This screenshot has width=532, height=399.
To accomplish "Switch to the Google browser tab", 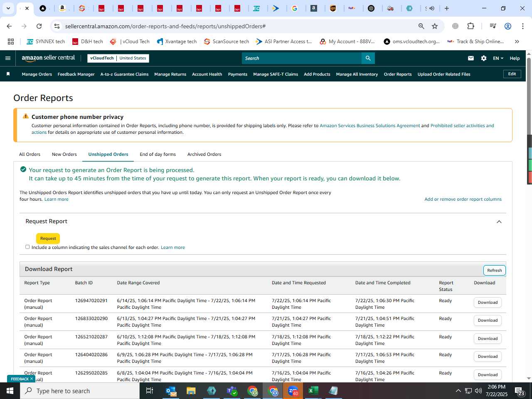I will (x=295, y=8).
